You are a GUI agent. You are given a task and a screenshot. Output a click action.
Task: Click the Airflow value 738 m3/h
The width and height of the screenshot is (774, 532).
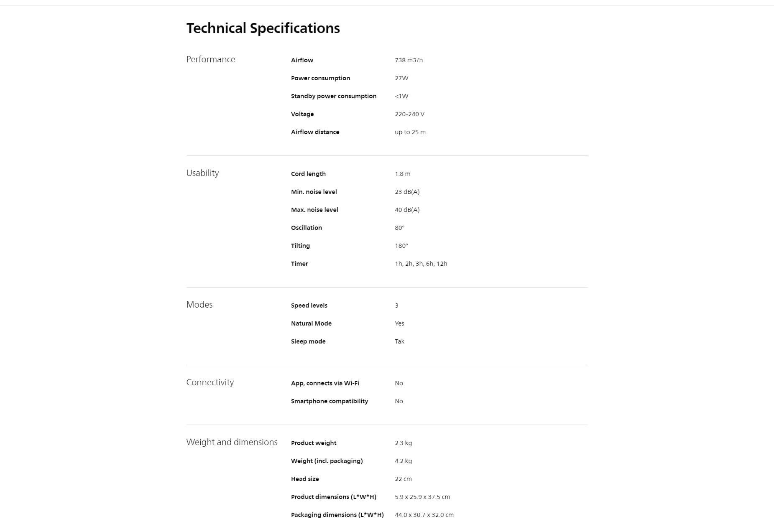[409, 60]
